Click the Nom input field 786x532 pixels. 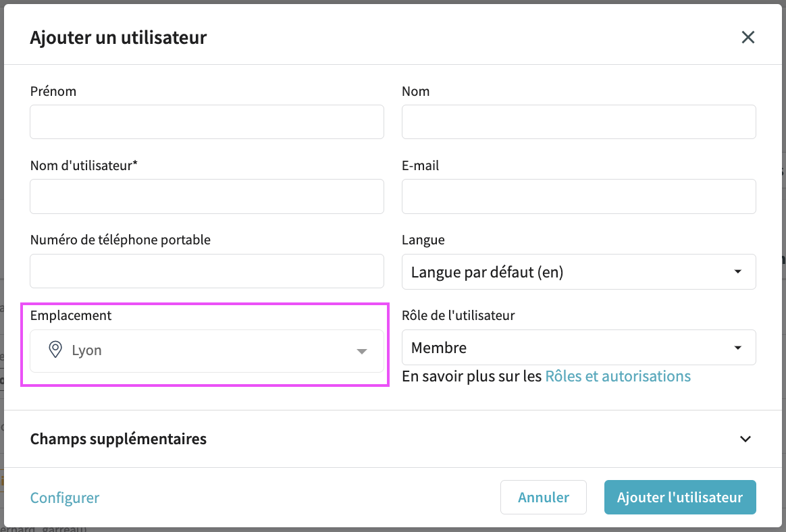point(578,122)
